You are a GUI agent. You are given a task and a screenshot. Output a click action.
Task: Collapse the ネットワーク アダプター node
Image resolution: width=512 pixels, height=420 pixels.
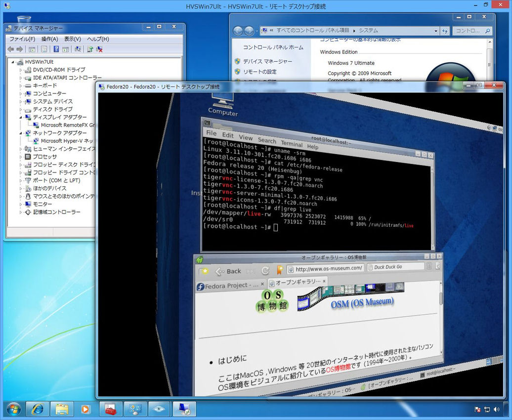pyautogui.click(x=21, y=133)
